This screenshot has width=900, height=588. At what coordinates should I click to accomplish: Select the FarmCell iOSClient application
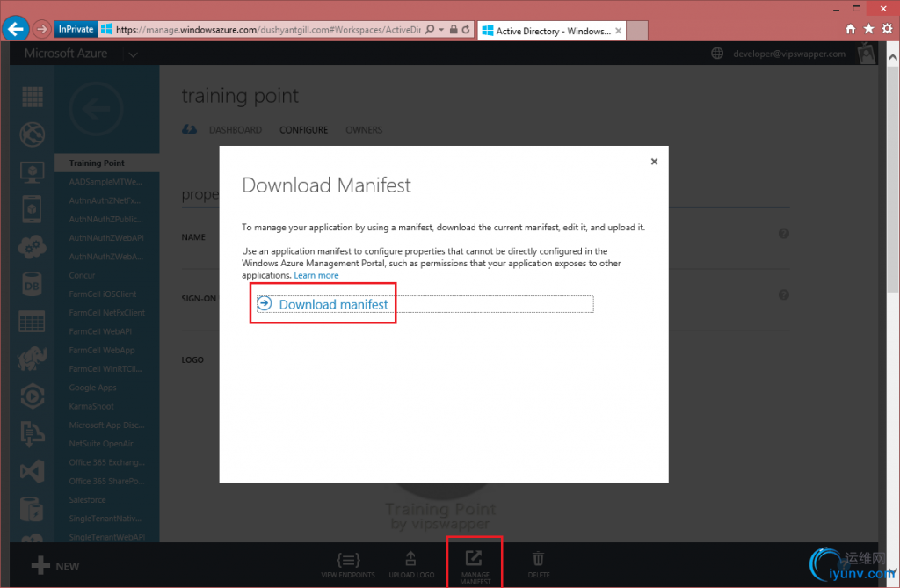103,294
